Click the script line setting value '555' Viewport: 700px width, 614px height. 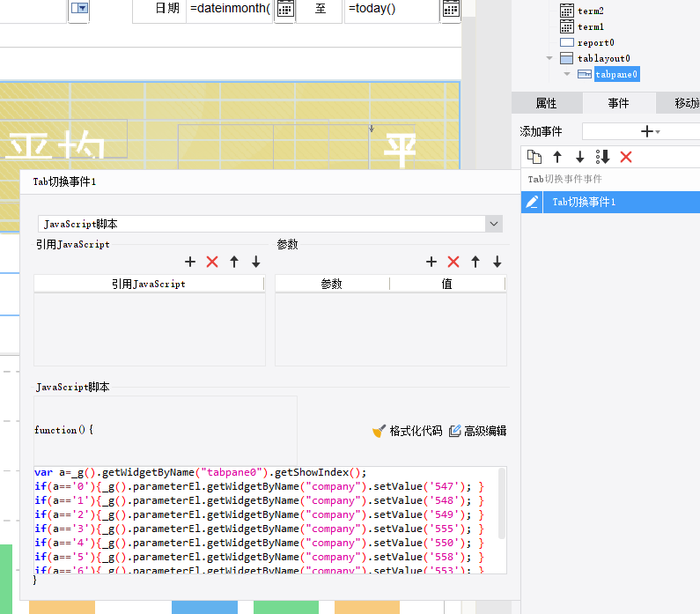tap(259, 529)
